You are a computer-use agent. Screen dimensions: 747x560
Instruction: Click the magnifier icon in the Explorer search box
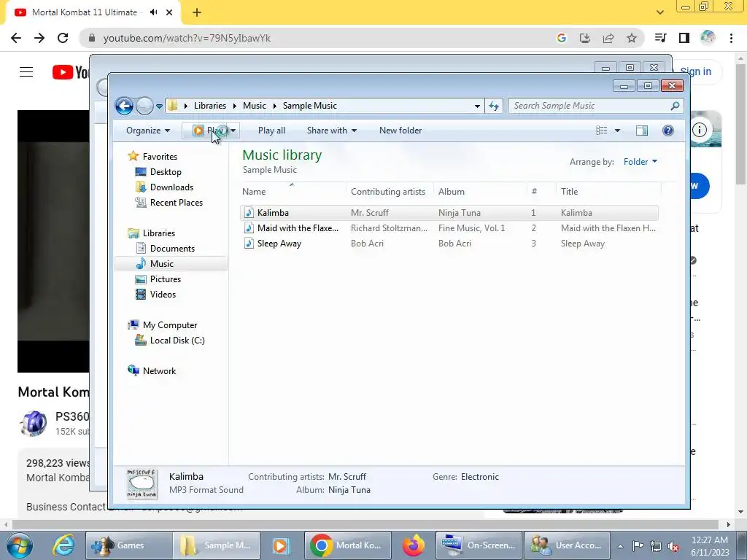(675, 106)
